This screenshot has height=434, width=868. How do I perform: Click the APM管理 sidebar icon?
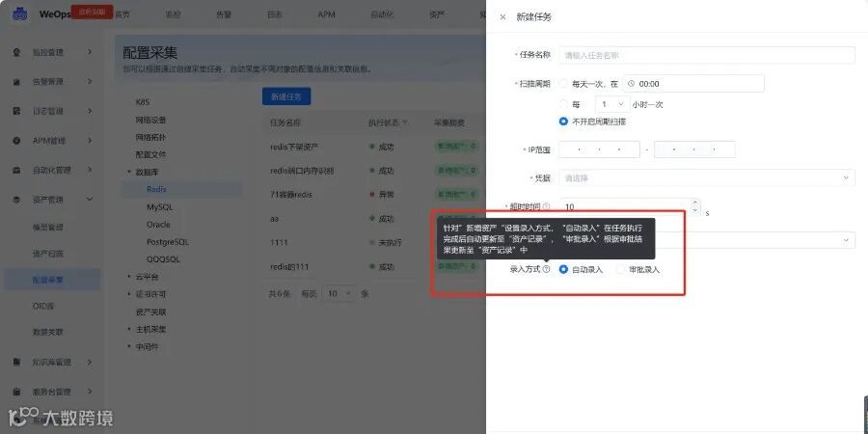(x=16, y=141)
